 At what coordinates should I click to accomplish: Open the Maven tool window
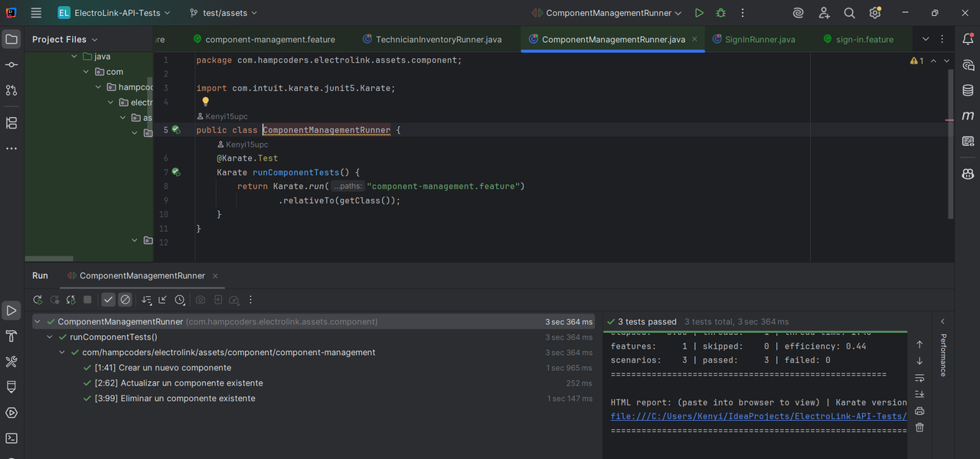(968, 116)
